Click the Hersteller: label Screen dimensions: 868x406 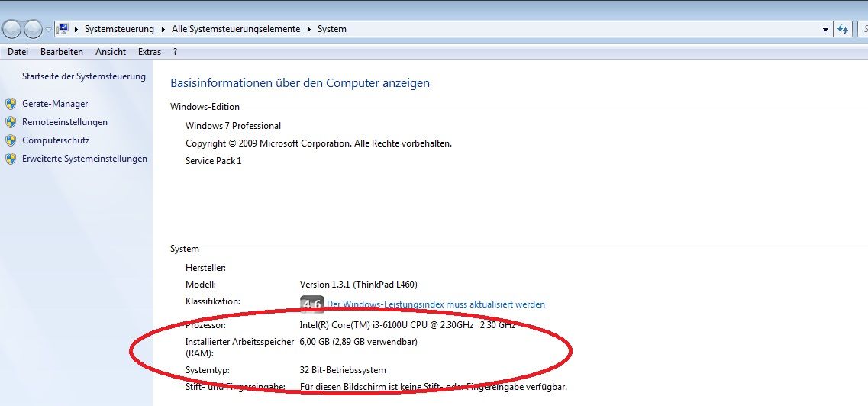[x=205, y=268]
